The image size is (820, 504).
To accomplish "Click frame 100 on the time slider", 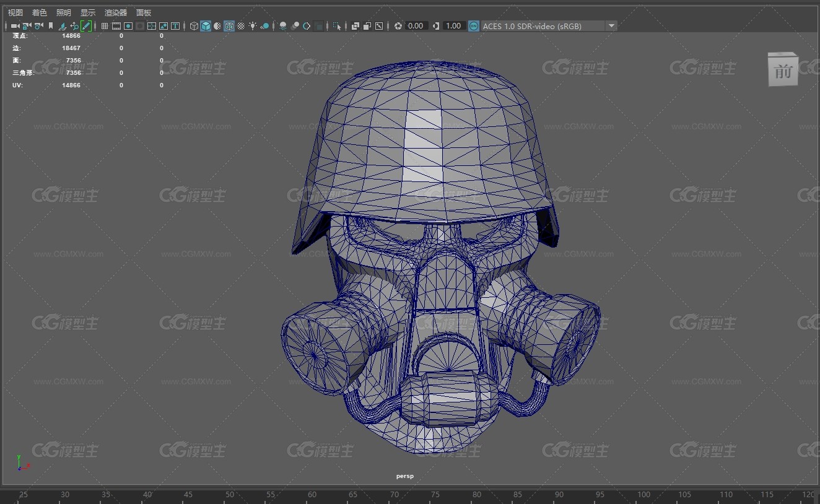I will pos(643,495).
